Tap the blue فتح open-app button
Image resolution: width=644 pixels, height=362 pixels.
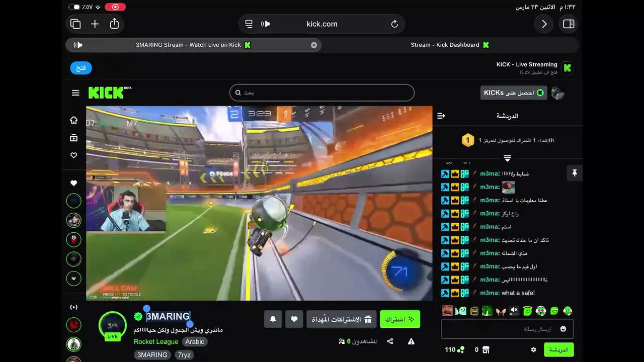(81, 68)
